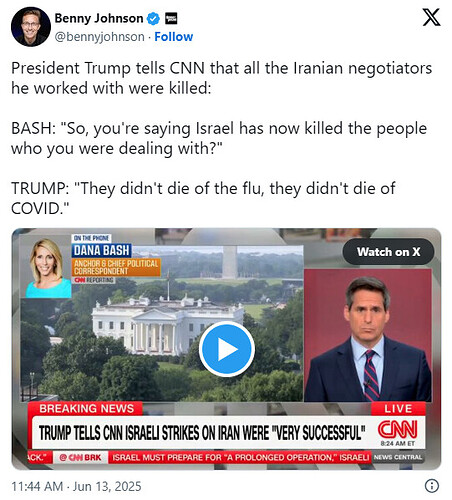Click the red CNN logo in chyron

tap(397, 429)
